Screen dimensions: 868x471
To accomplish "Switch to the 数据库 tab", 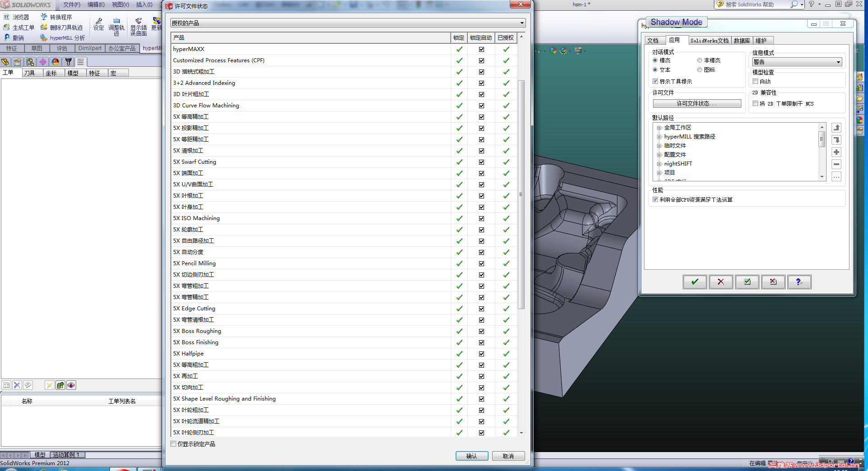I will point(742,41).
